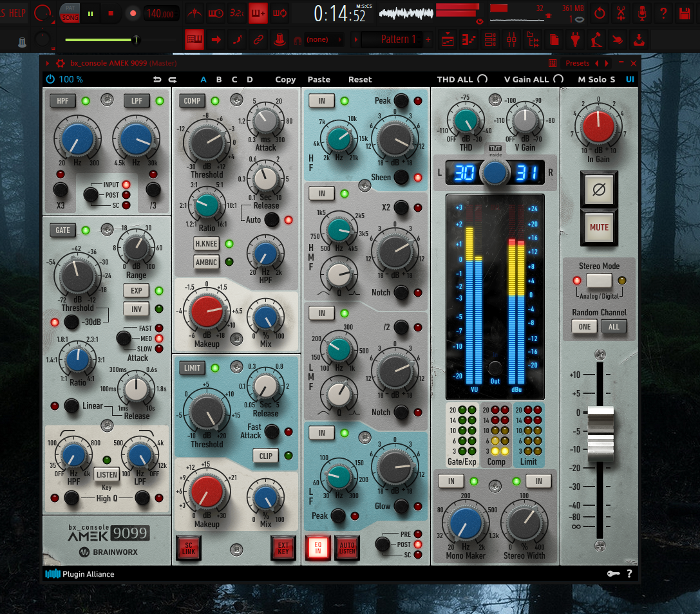Viewport: 700px width, 614px height.
Task: Toggle the MUTE button
Action: coord(599,227)
